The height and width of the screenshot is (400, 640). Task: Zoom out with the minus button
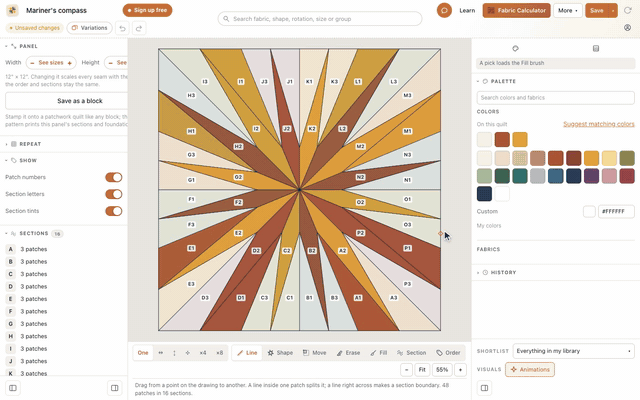tap(406, 370)
